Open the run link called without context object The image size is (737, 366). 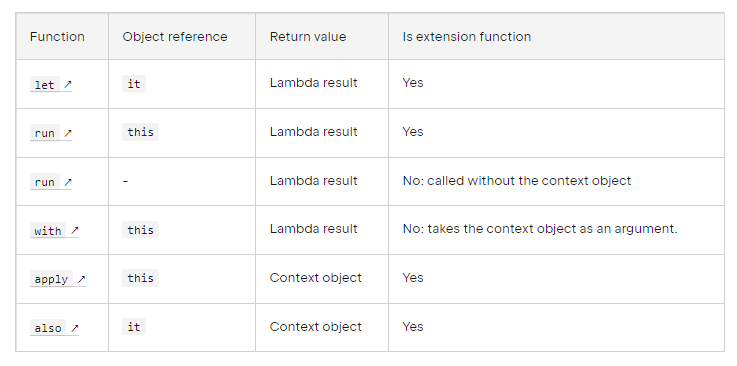[45, 182]
